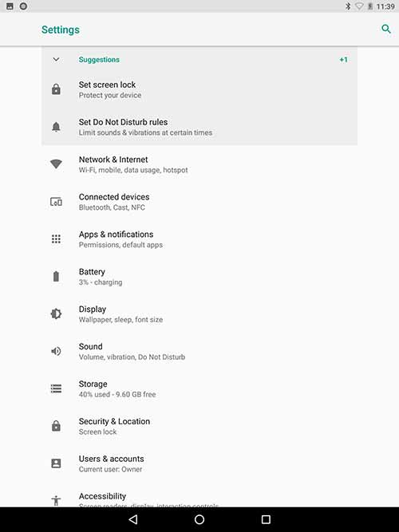Screen dimensions: 399x532
Task: Tap the Bluetooth icon in status bar
Action: click(x=348, y=6)
